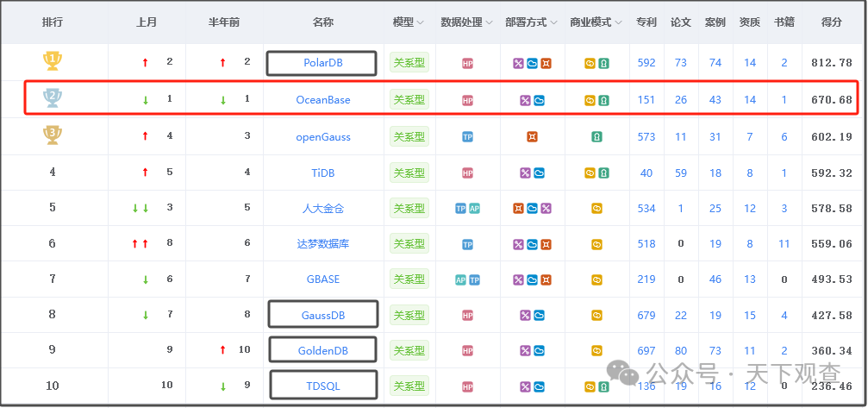This screenshot has width=868, height=408.
Task: Click the TP icon in openGauss row
Action: click(x=467, y=137)
